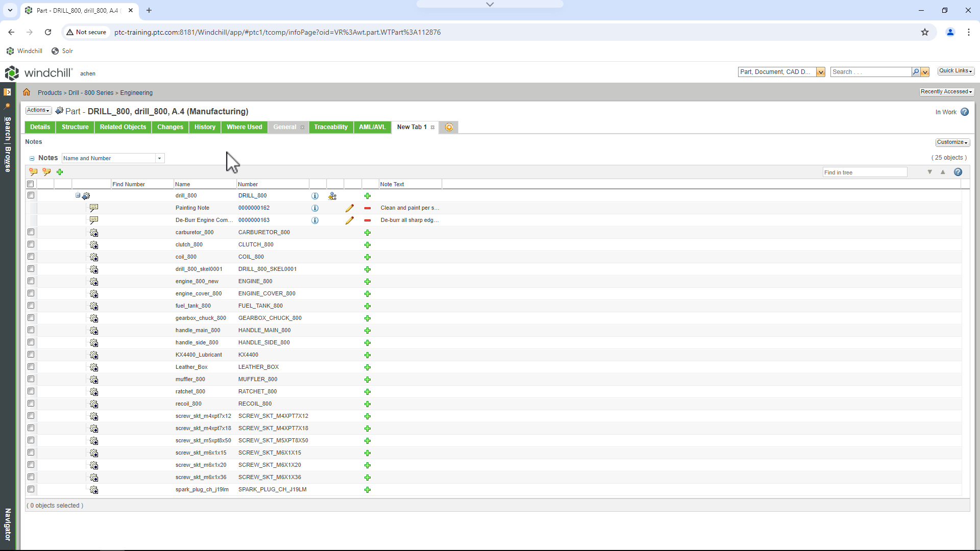Open information for Painting Note
The image size is (980, 551).
pyautogui.click(x=315, y=208)
